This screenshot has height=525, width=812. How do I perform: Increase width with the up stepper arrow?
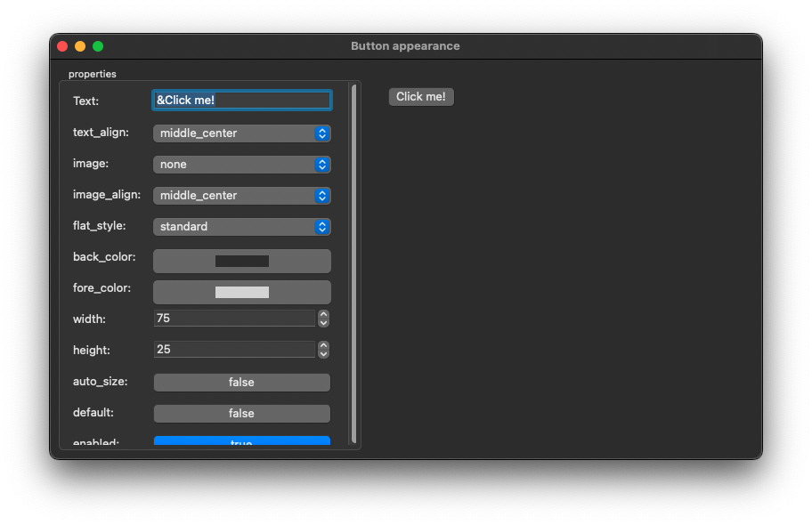pyautogui.click(x=324, y=315)
